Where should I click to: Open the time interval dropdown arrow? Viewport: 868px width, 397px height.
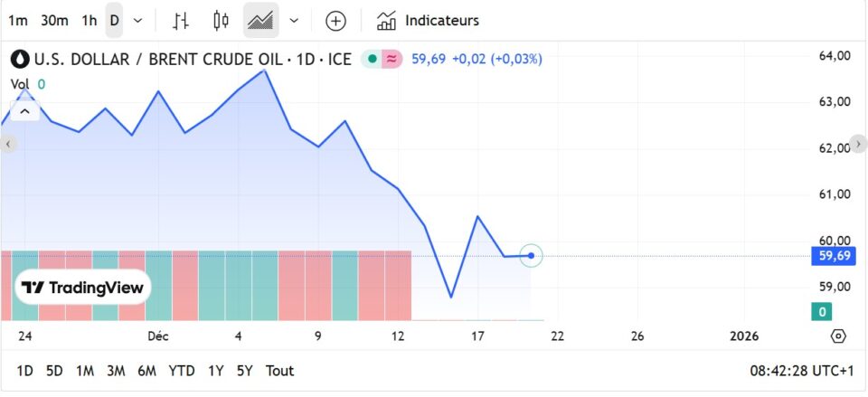137,20
